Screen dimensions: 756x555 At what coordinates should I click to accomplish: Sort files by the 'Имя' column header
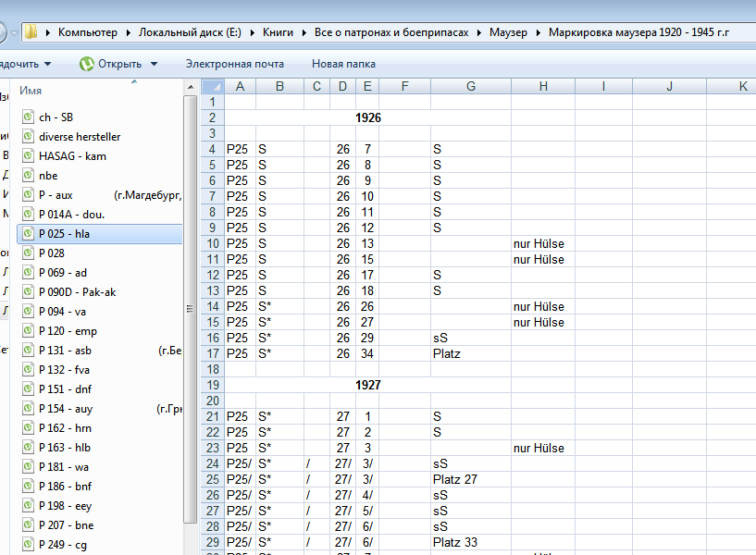pos(31,92)
